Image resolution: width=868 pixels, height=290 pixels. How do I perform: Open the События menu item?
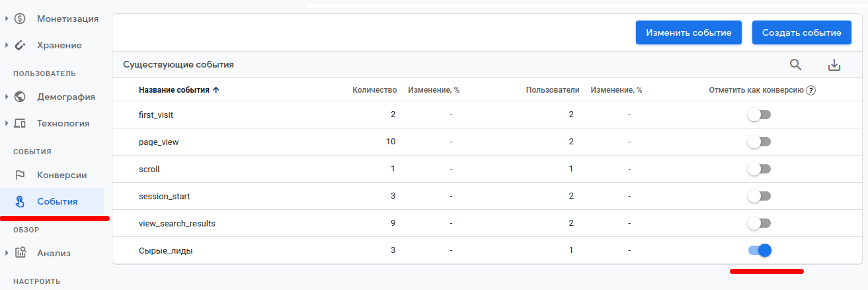coord(57,201)
